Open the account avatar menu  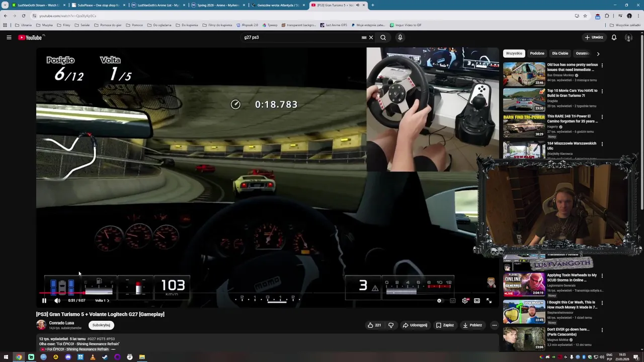point(628,37)
